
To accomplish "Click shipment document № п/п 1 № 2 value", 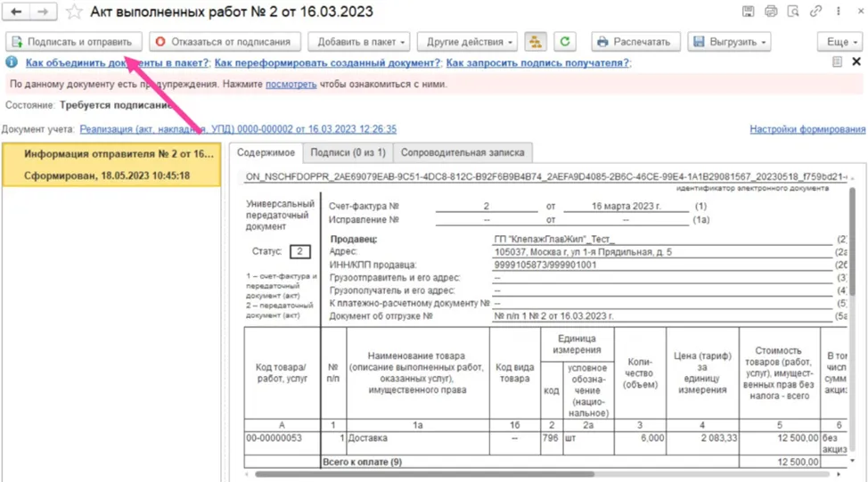I will [x=553, y=316].
